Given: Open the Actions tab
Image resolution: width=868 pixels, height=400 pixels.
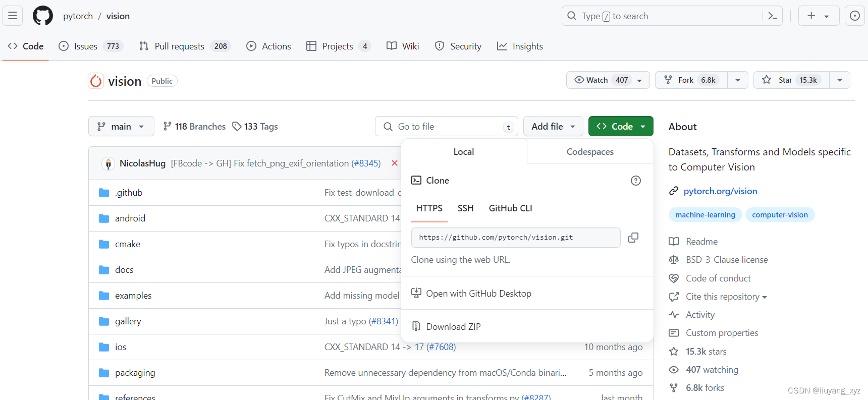Looking at the screenshot, I should point(268,46).
